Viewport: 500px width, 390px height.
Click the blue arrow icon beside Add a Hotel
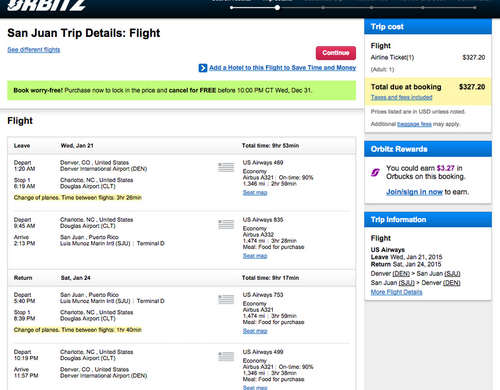point(203,68)
